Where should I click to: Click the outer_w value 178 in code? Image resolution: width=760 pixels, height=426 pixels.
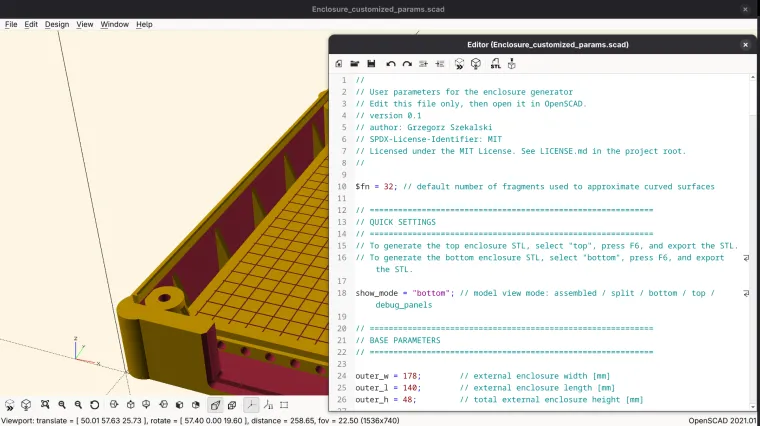pos(410,376)
